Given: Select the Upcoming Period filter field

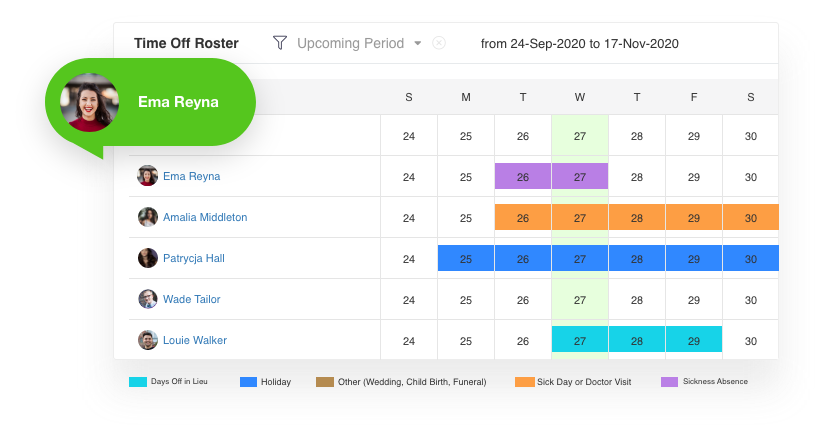Looking at the screenshot, I should click(x=350, y=43).
